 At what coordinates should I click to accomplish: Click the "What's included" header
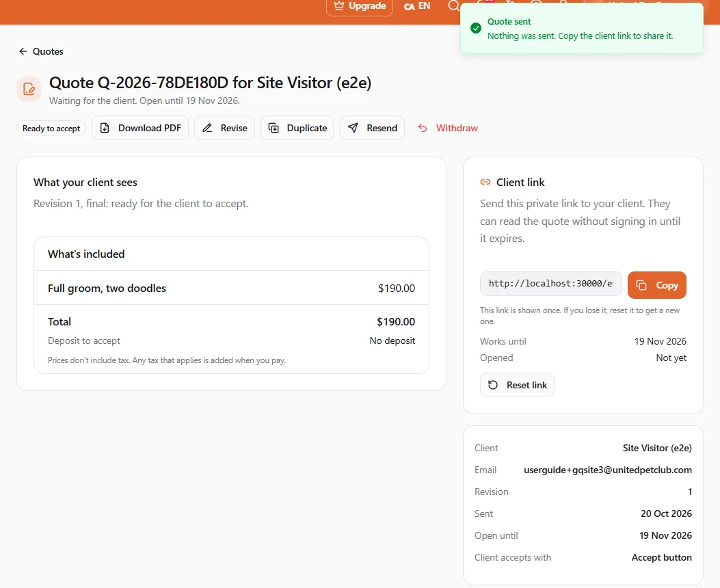86,254
